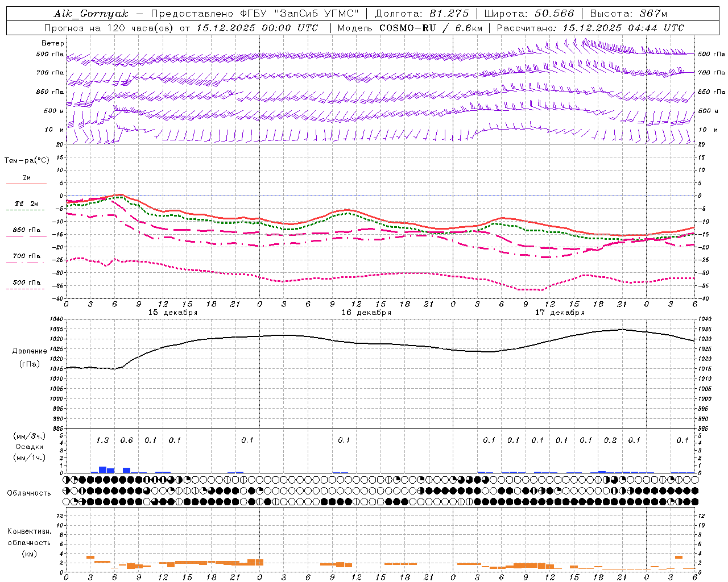Click the Alk_Gornyak station title
This screenshot has height=582, width=728.
(91, 14)
